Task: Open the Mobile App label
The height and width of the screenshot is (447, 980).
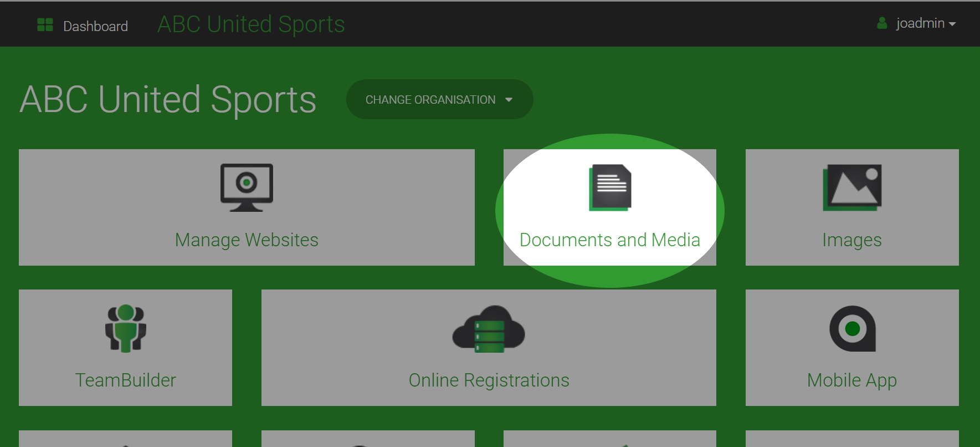Action: tap(852, 380)
